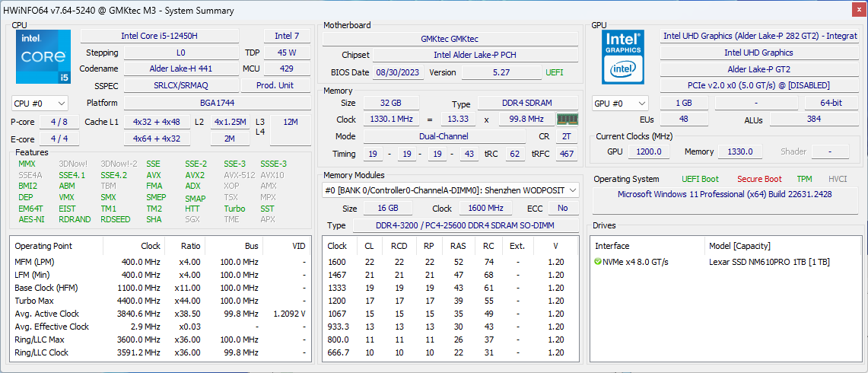Click the green check icon beside NVMe
This screenshot has height=373, width=868.
598,262
